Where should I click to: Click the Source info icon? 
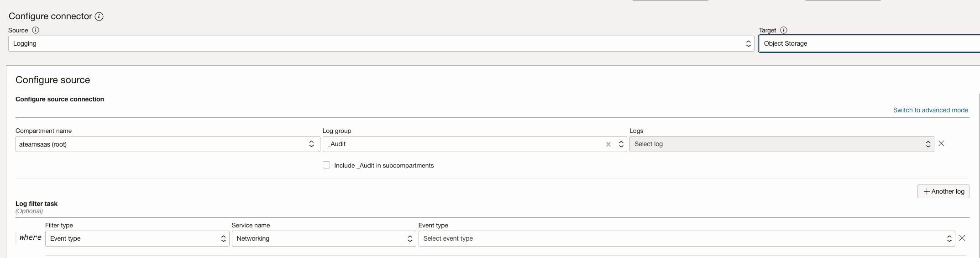coord(36,30)
